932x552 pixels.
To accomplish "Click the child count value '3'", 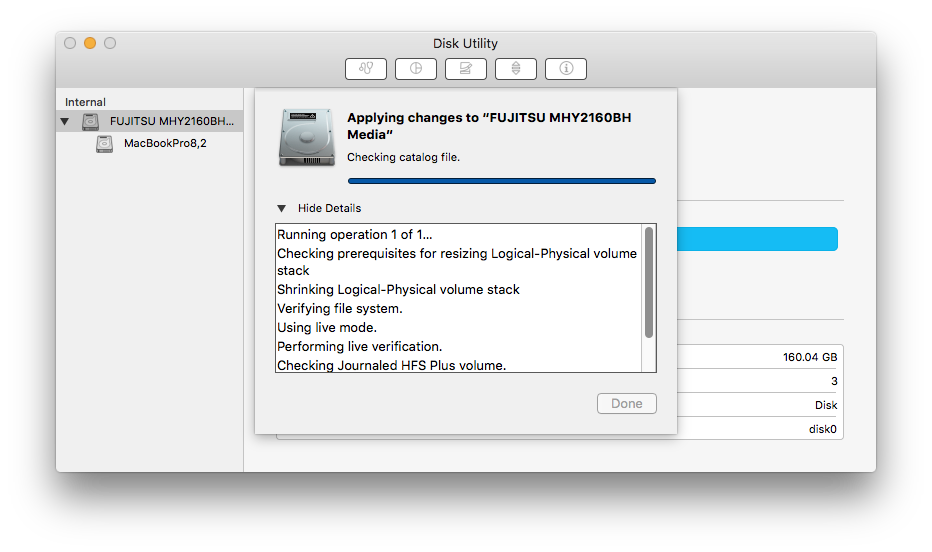I will point(834,381).
